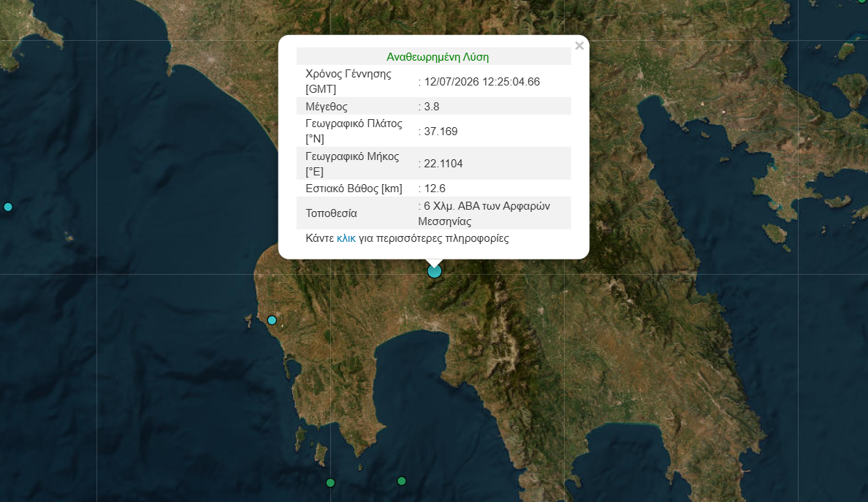Screen dimensions: 868x502
Task: Click the latitude value 37.169
Action: click(441, 132)
